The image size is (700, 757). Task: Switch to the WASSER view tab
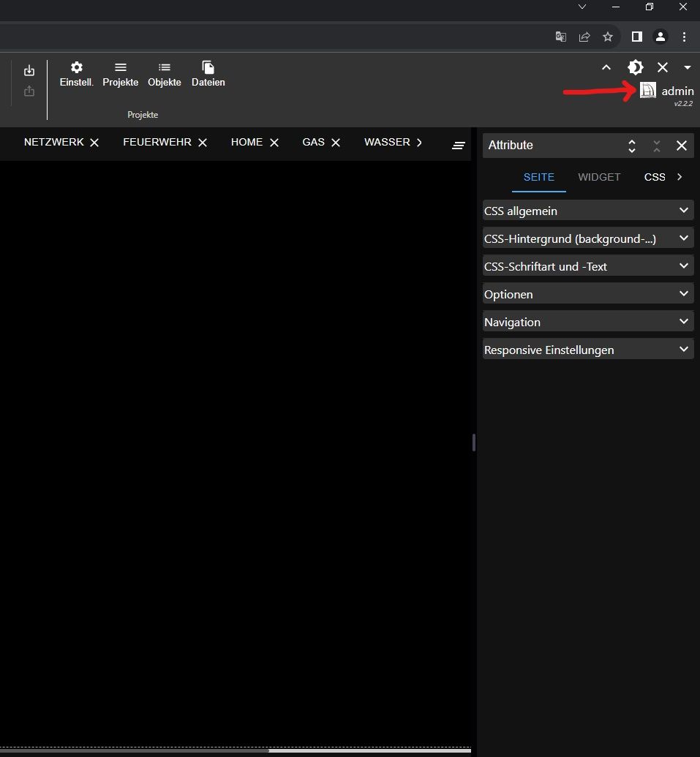[x=387, y=142]
